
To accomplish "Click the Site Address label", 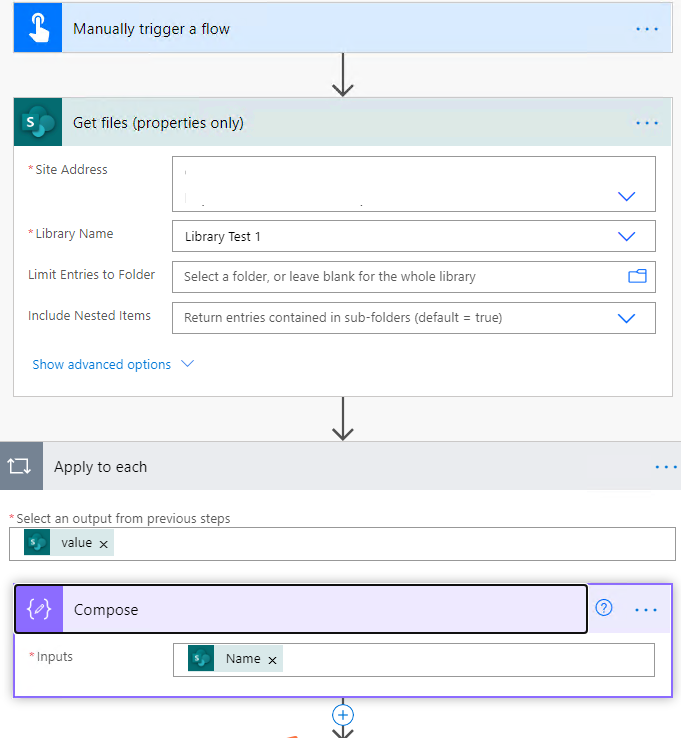I will [72, 169].
